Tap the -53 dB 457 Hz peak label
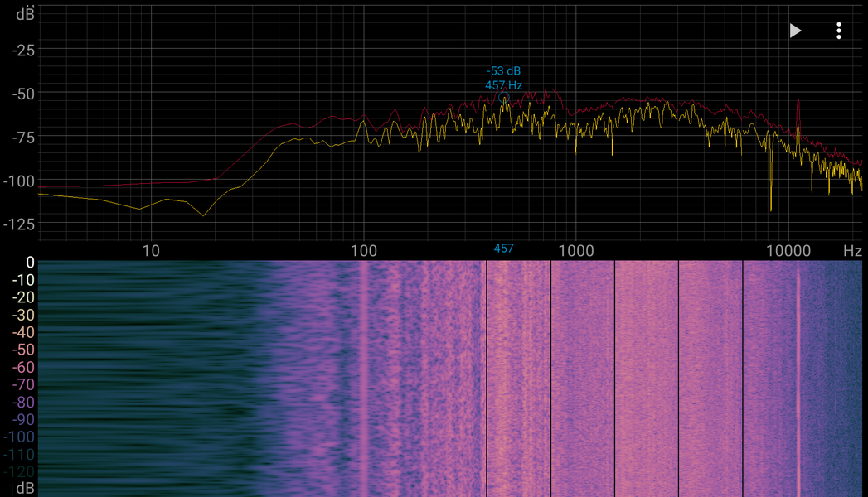 (504, 78)
